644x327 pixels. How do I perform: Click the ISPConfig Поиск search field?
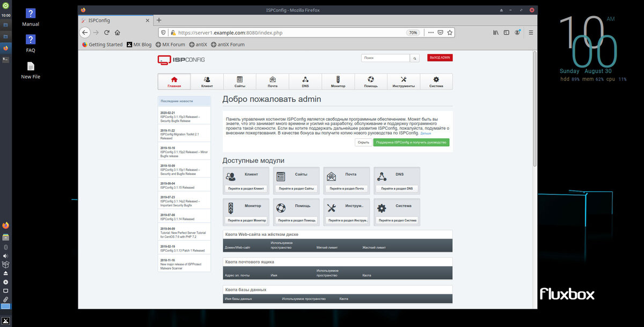point(385,58)
